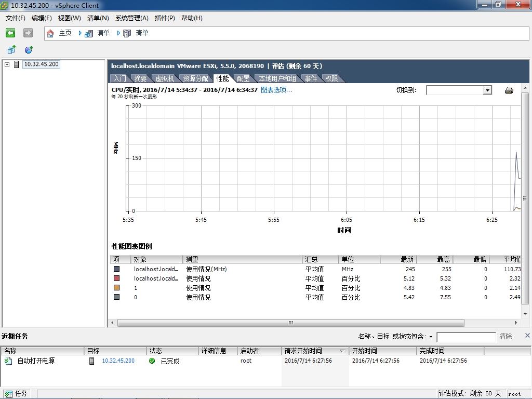Switch to the 资源分配 tab
Screen dimensions: 532x399
(x=196, y=79)
